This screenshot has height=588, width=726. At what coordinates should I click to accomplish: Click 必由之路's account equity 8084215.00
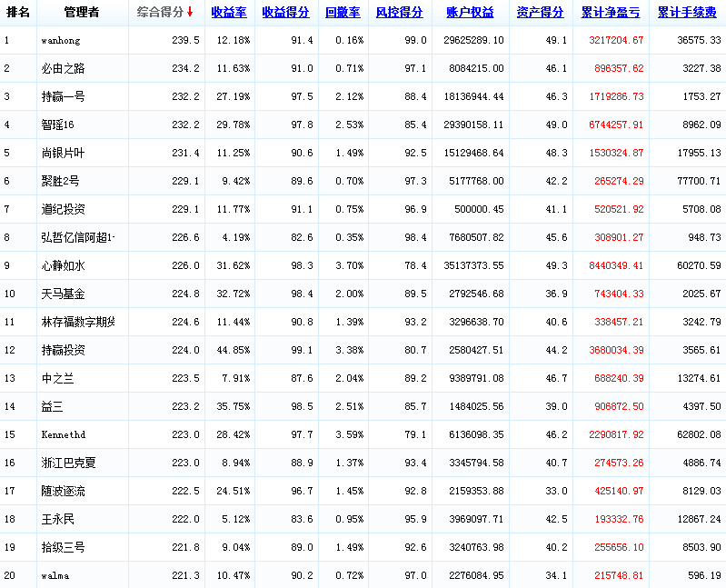point(476,68)
